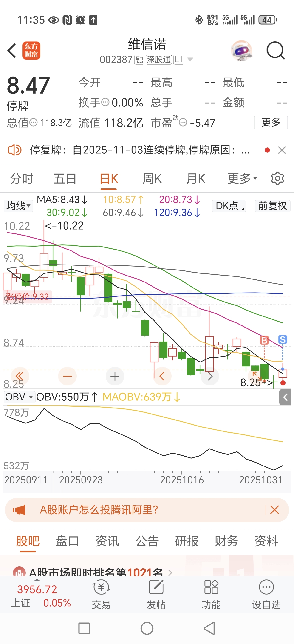Switch to the 月K tab
The image size is (294, 644).
click(x=196, y=179)
